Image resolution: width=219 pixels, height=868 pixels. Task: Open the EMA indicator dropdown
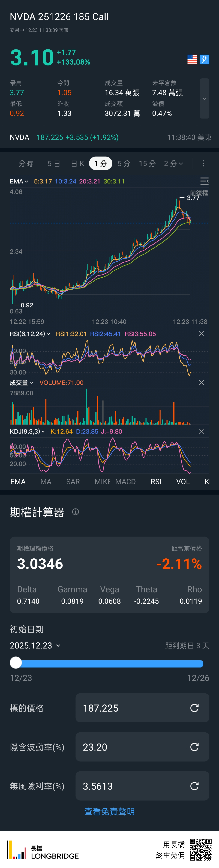[19, 181]
